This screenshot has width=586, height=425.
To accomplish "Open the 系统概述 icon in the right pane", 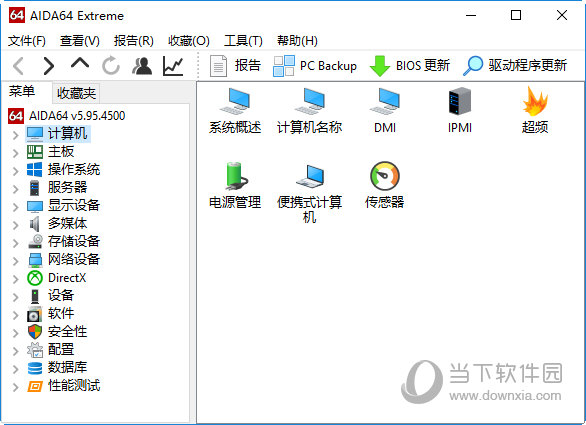I will coord(235,101).
